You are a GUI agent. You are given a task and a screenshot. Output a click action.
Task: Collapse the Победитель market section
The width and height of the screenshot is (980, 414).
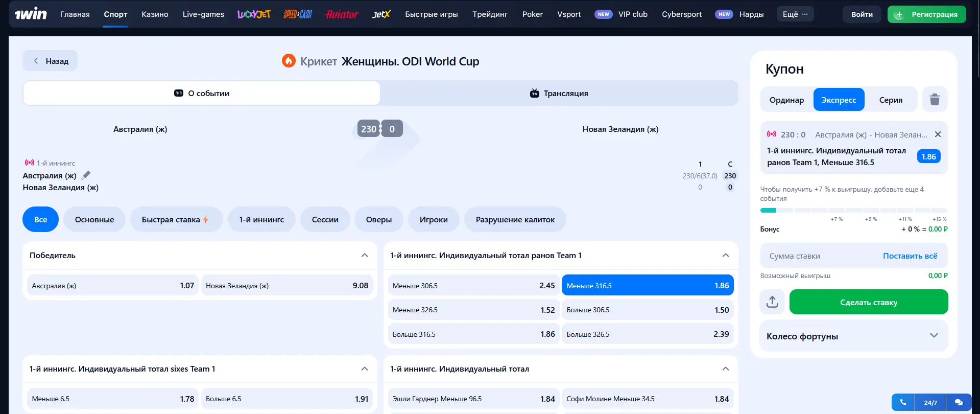(365, 256)
